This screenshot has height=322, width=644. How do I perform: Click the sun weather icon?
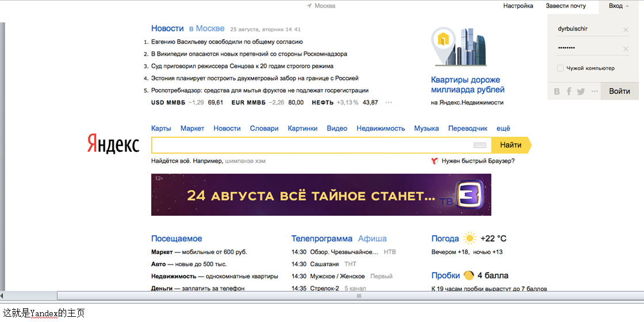click(469, 238)
